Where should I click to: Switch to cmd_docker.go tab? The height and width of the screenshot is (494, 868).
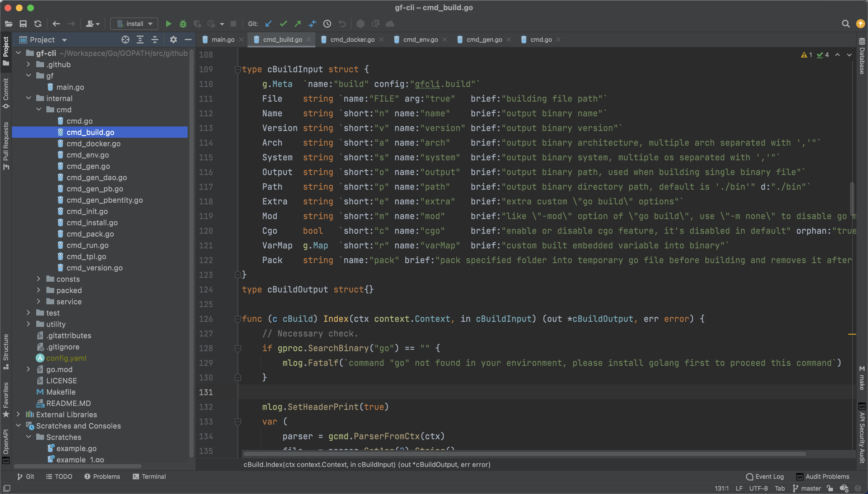coord(352,40)
